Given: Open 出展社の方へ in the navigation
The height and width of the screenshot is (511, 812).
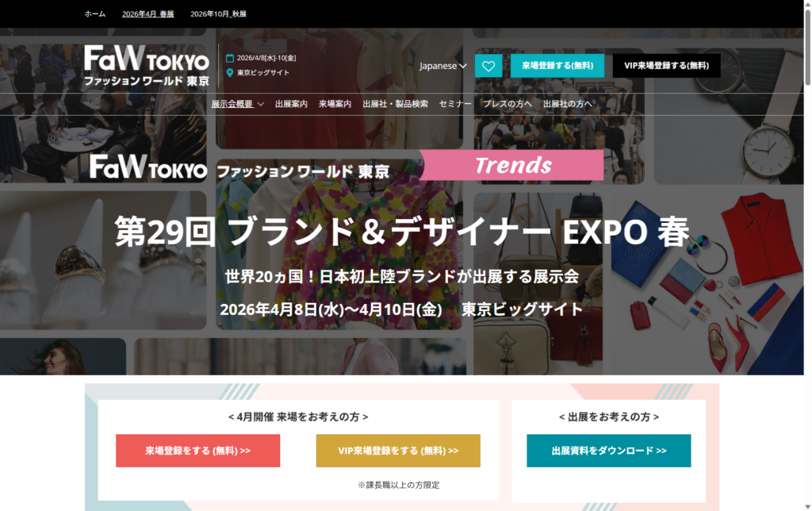Looking at the screenshot, I should (x=567, y=104).
